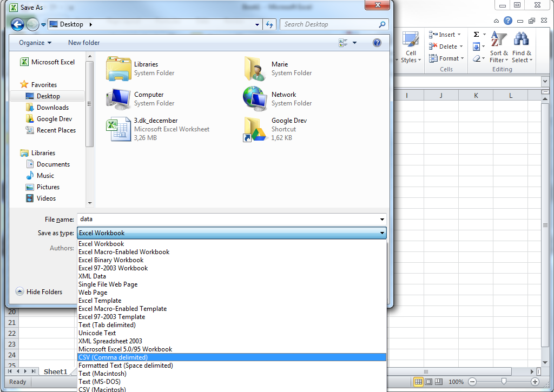Image resolution: width=554 pixels, height=392 pixels.
Task: Switch to Page Layout view in status bar
Action: tap(428, 382)
